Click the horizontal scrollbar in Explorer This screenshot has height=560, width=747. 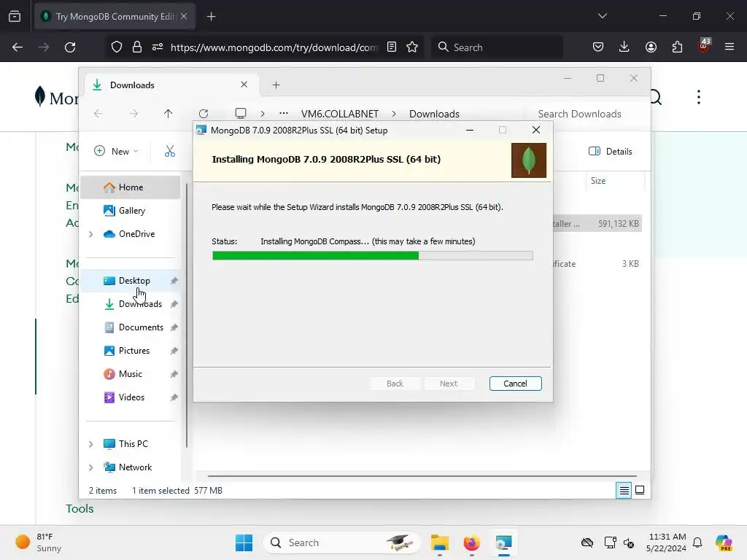coord(422,475)
